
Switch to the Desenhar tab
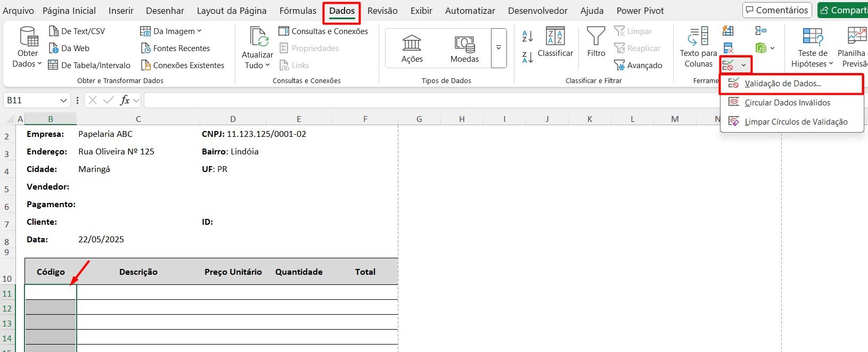165,11
